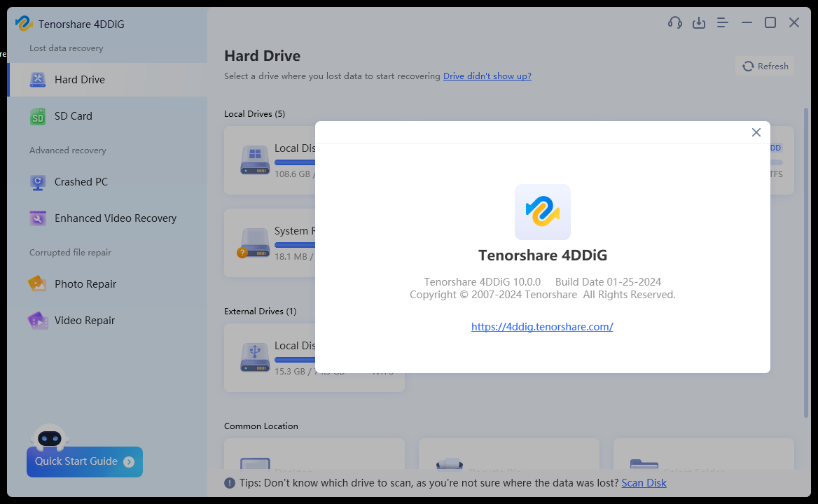Click the Scan Disk link
Image resolution: width=818 pixels, height=504 pixels.
pyautogui.click(x=644, y=483)
